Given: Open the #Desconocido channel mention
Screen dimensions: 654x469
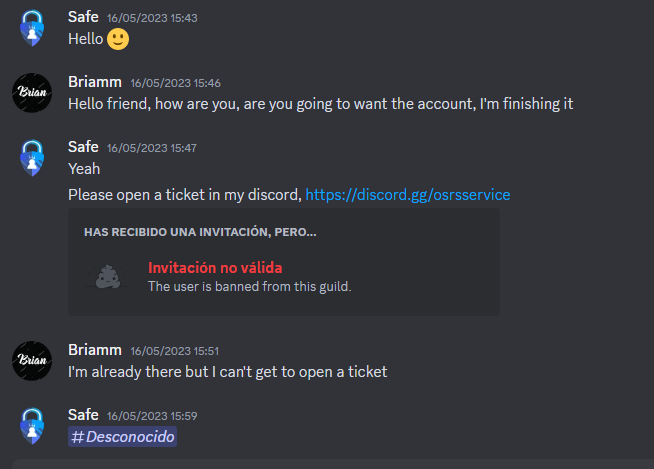Looking at the screenshot, I should (123, 437).
